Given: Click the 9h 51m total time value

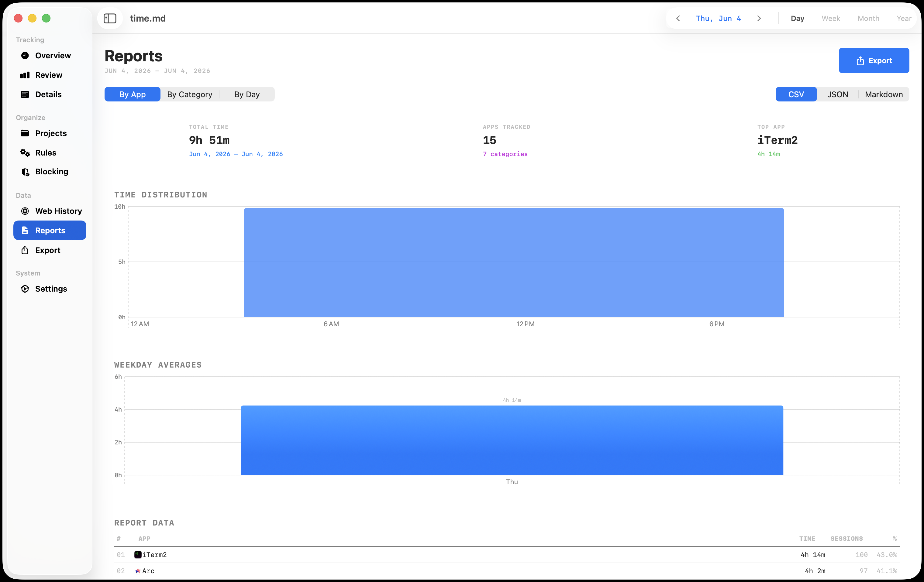Looking at the screenshot, I should (x=209, y=140).
